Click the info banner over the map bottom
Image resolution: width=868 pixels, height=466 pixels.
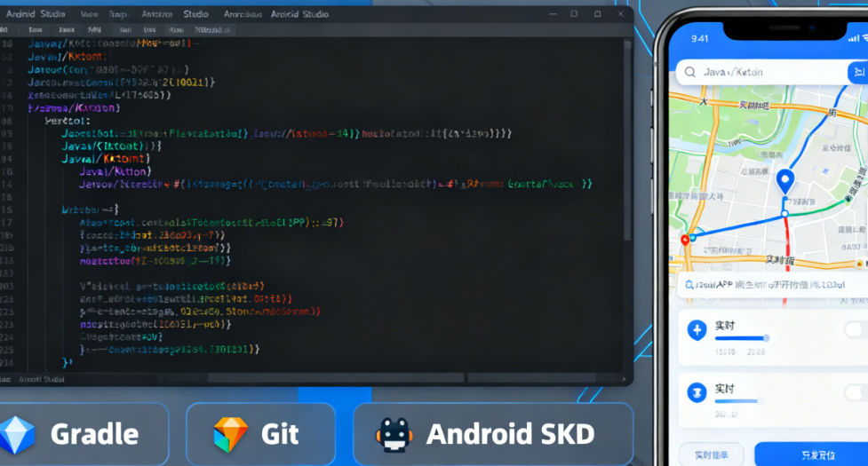tap(772, 285)
